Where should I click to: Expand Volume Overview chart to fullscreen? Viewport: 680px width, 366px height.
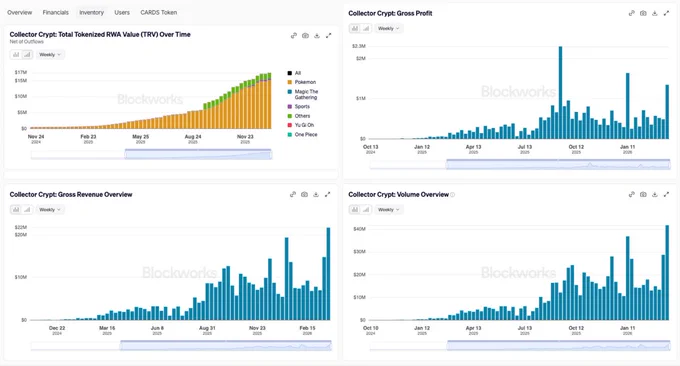pos(666,195)
